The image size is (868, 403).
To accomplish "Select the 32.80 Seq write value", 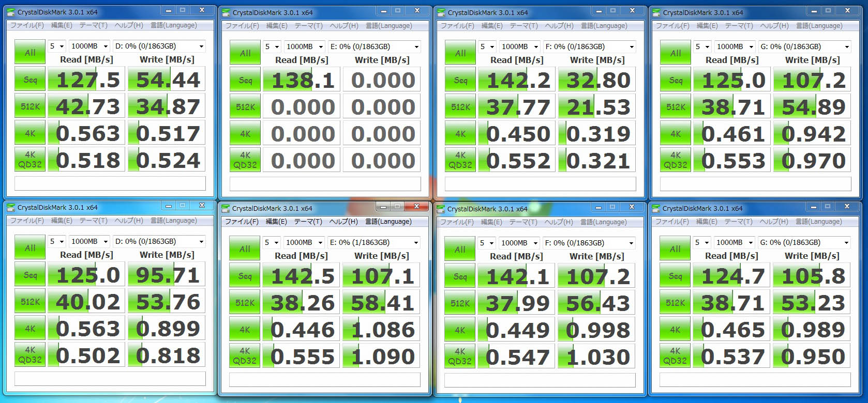I will click(x=597, y=80).
